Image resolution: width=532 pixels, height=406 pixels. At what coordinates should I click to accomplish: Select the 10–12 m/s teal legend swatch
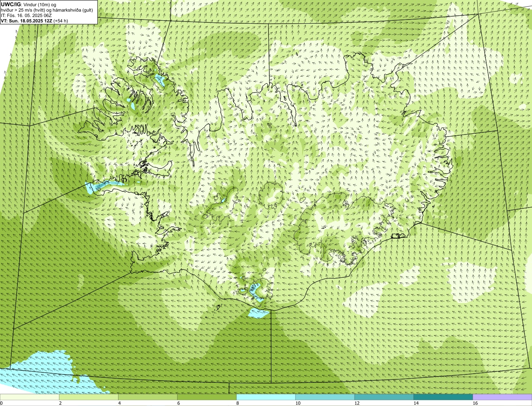click(x=325, y=397)
